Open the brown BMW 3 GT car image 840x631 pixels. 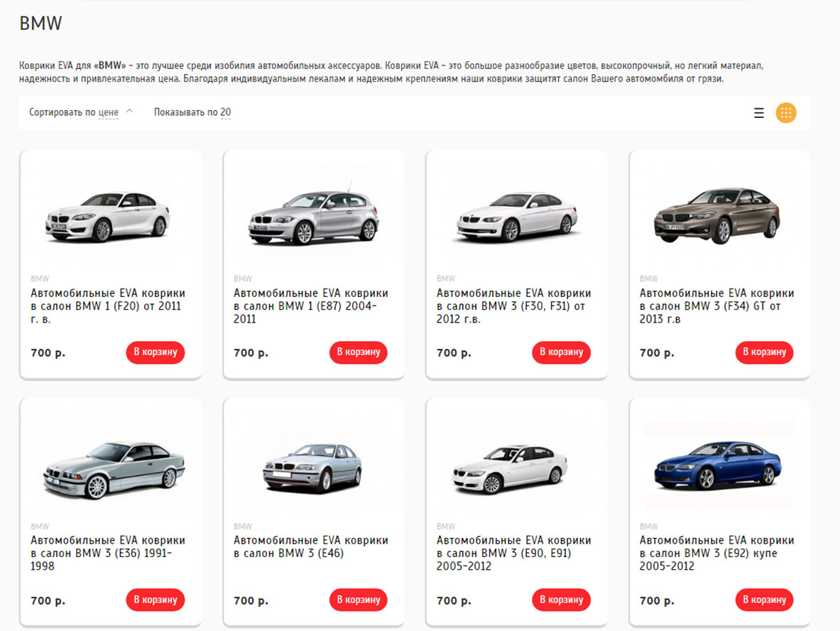717,215
